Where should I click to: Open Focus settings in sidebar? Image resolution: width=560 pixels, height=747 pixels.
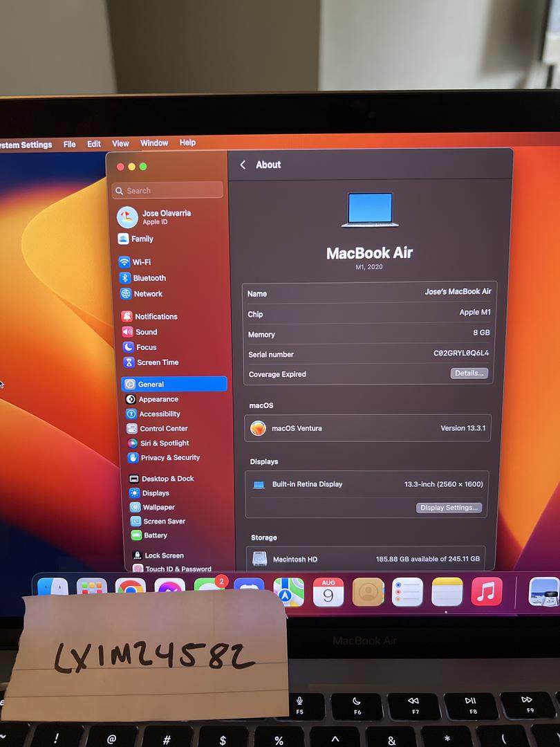point(146,347)
